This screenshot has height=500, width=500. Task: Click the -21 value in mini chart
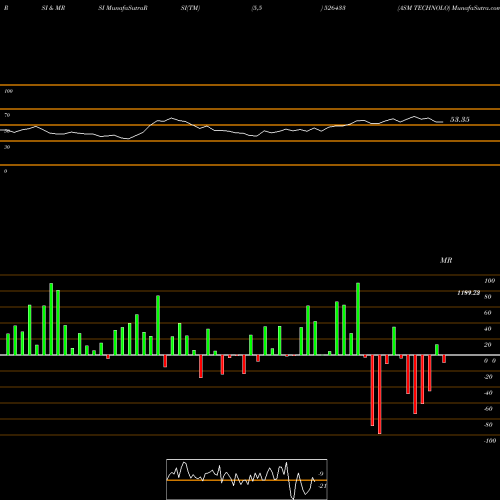(x=322, y=486)
